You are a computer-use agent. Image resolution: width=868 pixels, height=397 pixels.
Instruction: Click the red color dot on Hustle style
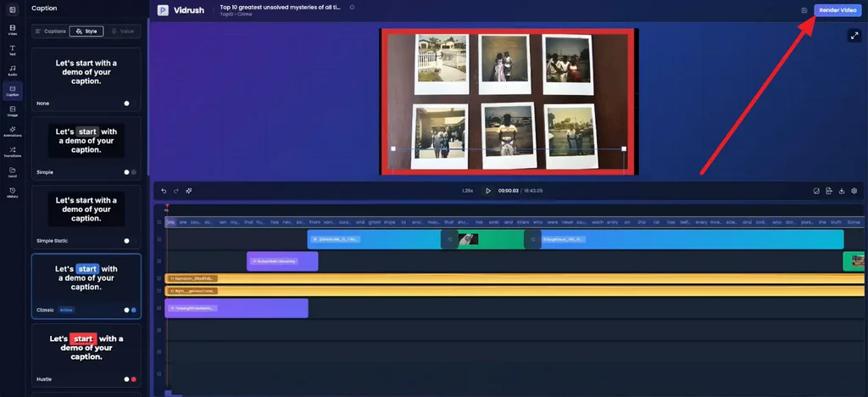133,379
